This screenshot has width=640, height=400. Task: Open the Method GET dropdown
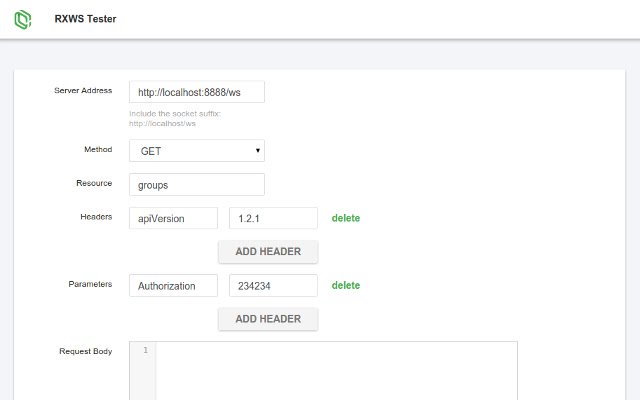(x=197, y=151)
